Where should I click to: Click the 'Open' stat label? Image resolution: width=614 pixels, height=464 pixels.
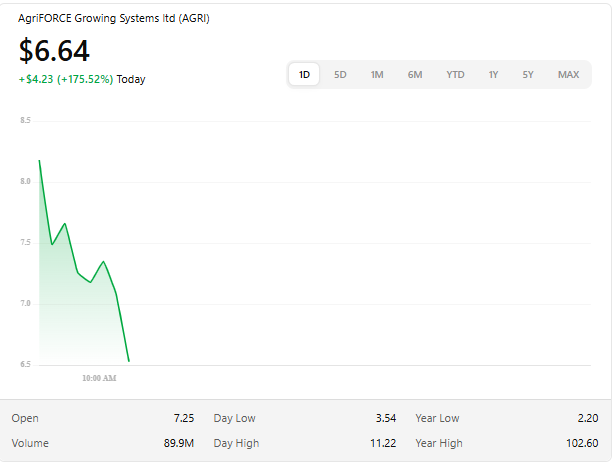point(25,418)
